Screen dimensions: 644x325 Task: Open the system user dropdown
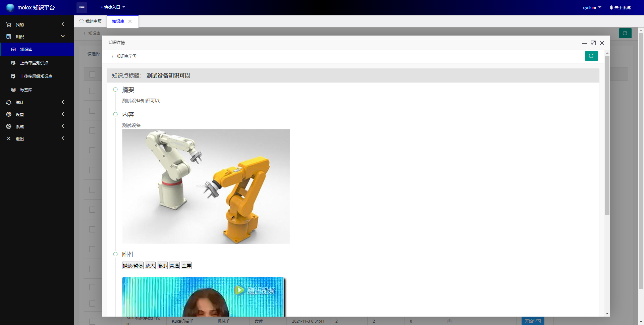coord(592,7)
